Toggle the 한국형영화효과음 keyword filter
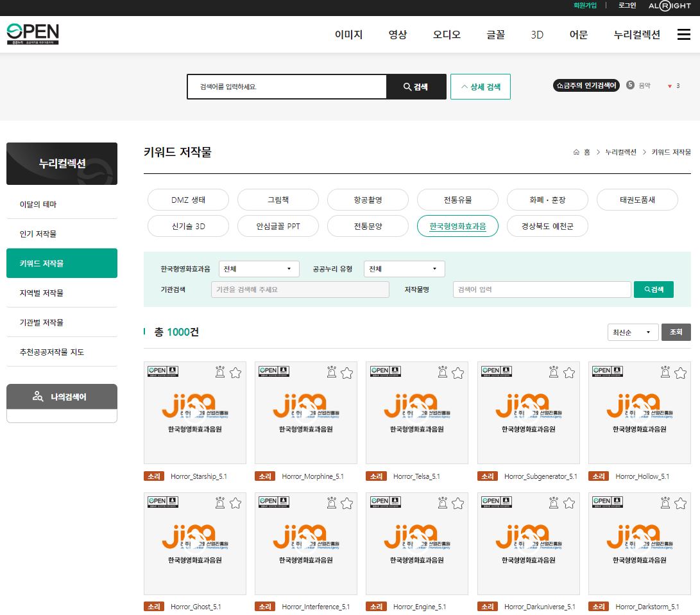The height and width of the screenshot is (615, 700). [457, 226]
